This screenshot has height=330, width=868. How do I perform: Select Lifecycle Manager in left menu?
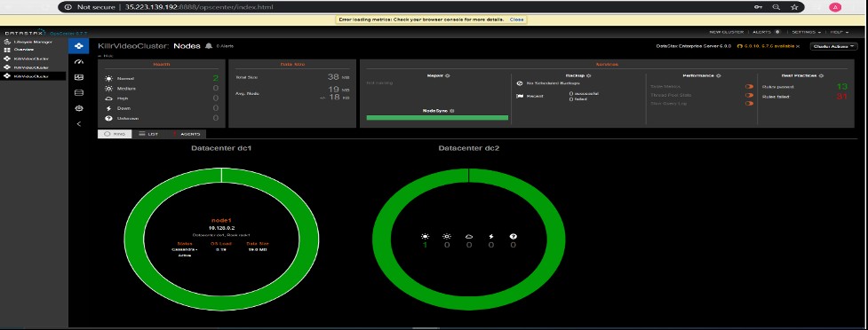(33, 42)
